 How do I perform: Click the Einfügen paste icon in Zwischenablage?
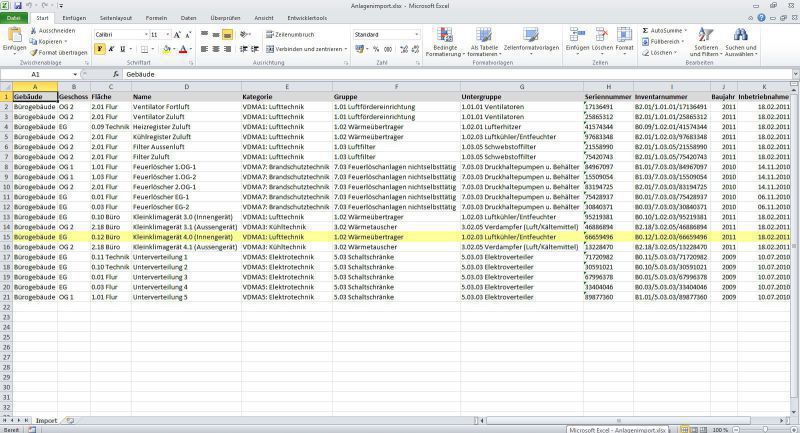coord(14,35)
